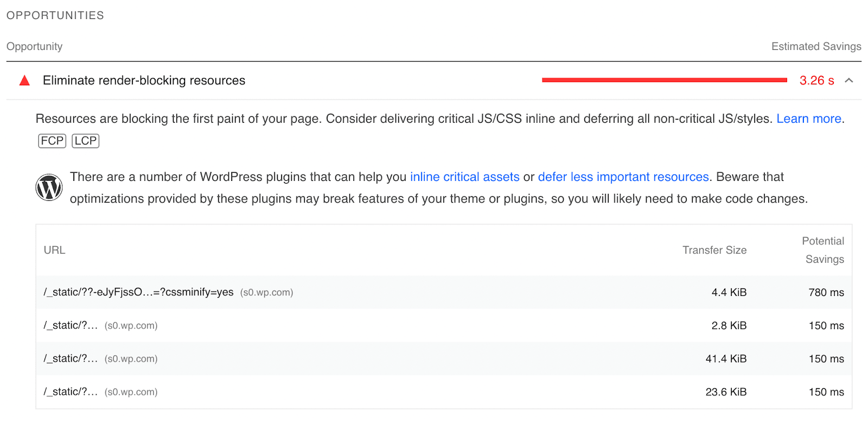The image size is (868, 422).
Task: Open the inline critical assets link
Action: pos(464,177)
